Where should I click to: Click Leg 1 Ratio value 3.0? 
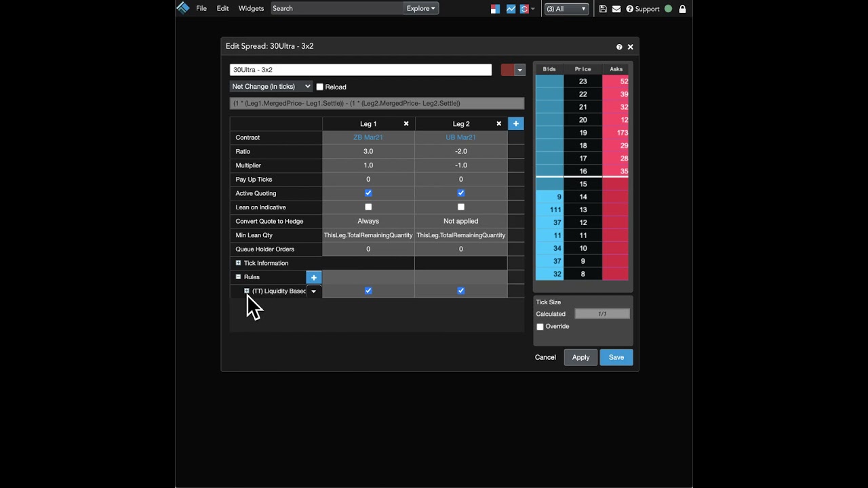(x=368, y=151)
